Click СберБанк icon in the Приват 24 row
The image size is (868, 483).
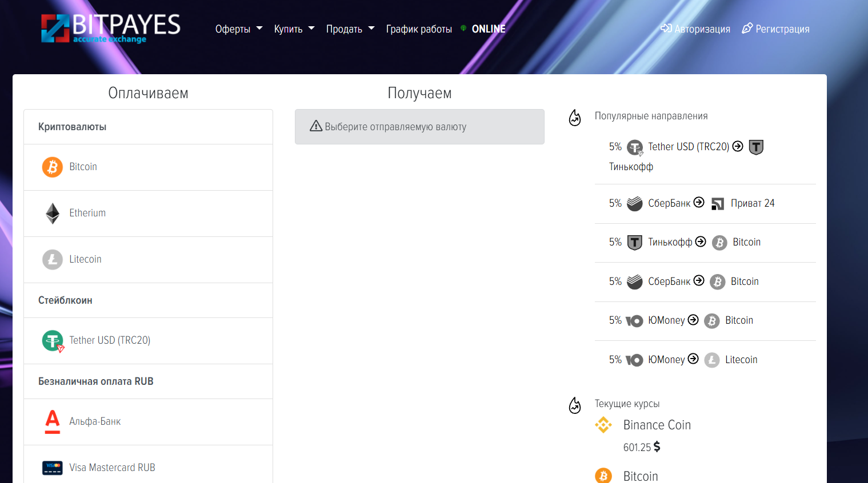pos(635,204)
